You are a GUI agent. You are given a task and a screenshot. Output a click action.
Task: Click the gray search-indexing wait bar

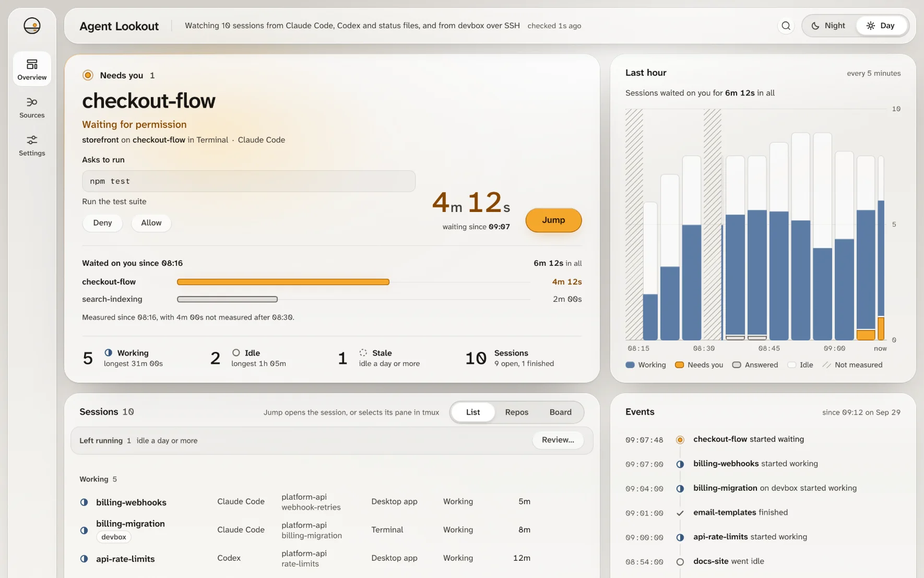pyautogui.click(x=227, y=300)
